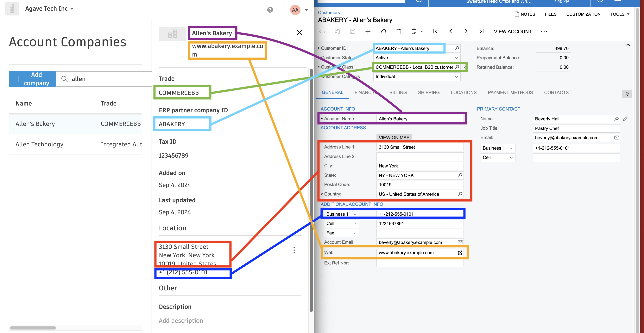The width and height of the screenshot is (644, 333).
Task: Select the Allen Technology row
Action: 75,144
